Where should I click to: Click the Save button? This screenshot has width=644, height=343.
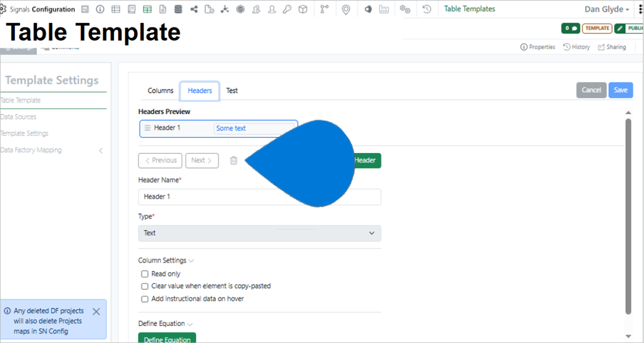pyautogui.click(x=620, y=90)
